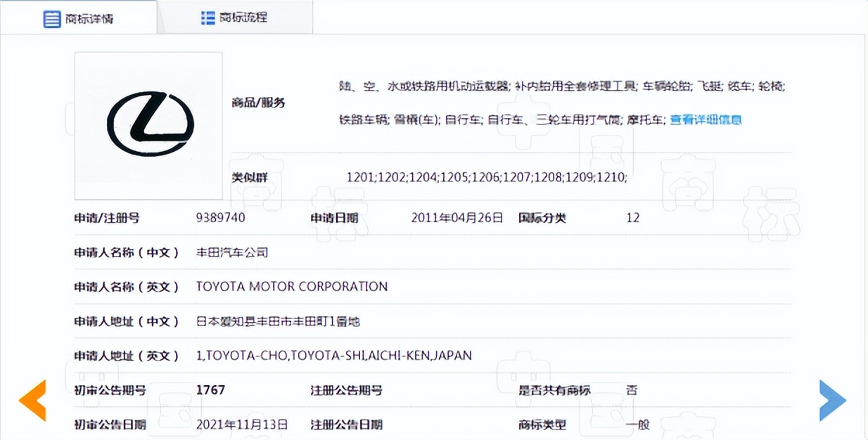Switch to the 商标流程 tab

point(235,18)
